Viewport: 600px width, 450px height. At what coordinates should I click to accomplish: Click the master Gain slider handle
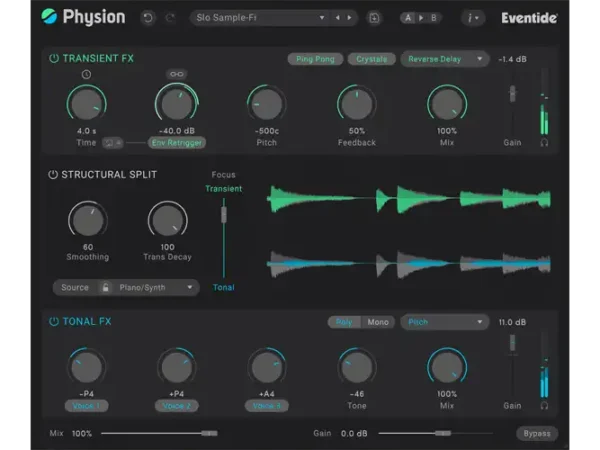click(x=443, y=434)
